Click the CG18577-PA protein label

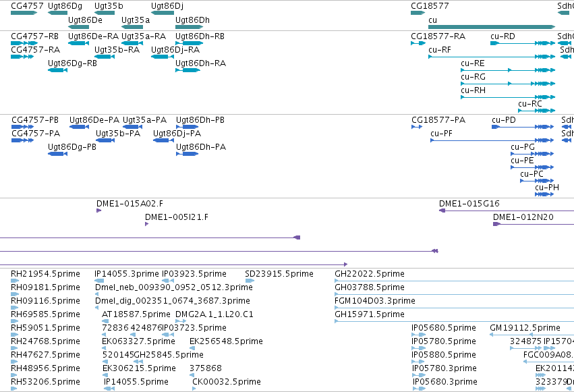point(438,120)
